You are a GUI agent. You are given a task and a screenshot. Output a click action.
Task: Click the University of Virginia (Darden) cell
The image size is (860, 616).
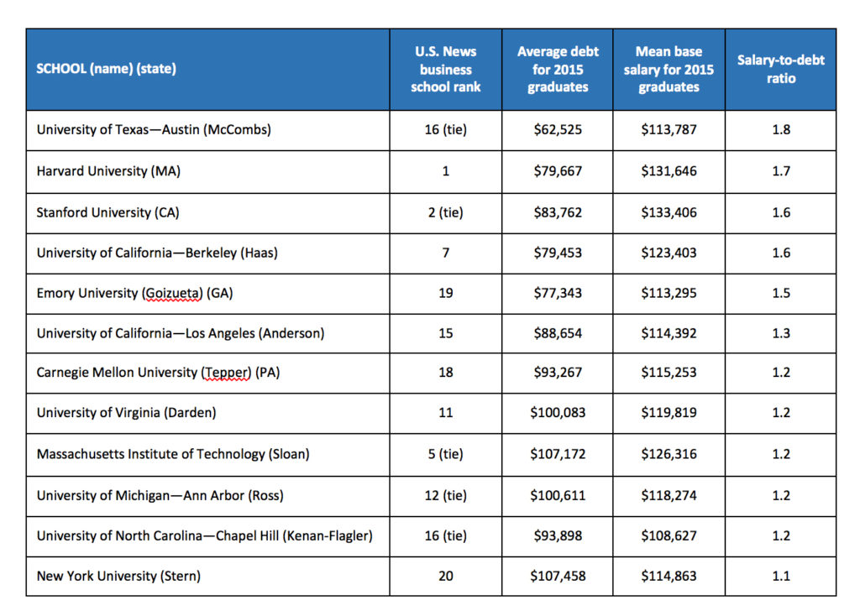(x=208, y=413)
